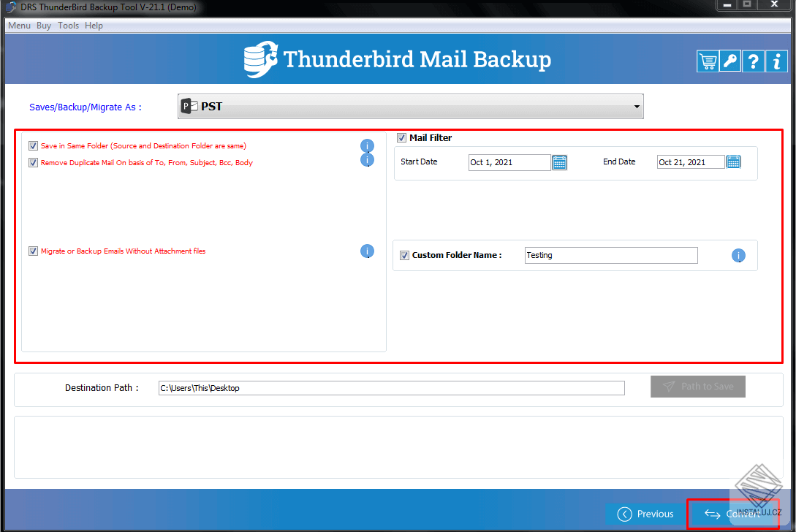
Task: Click the Thunderbird Mail Backup logo
Action: pyautogui.click(x=261, y=59)
